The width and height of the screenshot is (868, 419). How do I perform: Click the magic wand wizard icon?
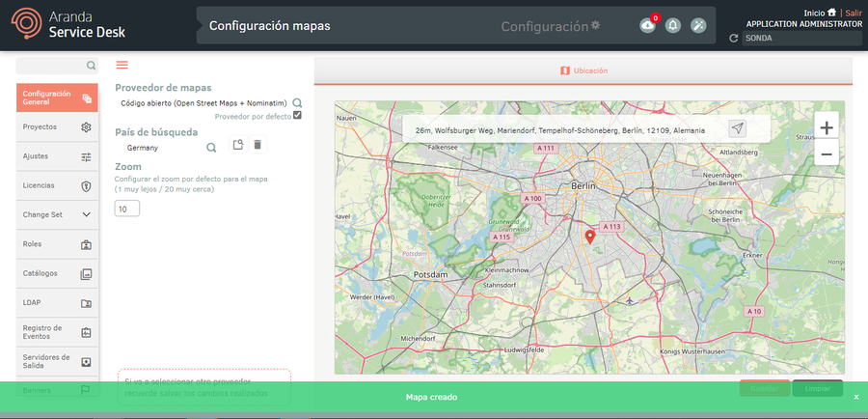[698, 25]
